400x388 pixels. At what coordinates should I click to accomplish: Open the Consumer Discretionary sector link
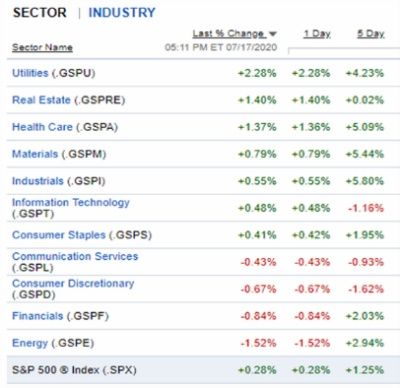point(73,283)
